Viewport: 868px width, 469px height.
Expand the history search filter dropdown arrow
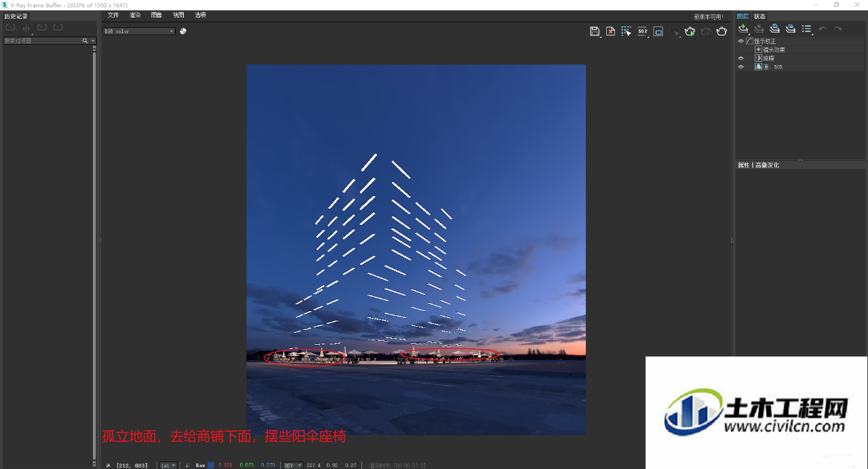click(93, 41)
